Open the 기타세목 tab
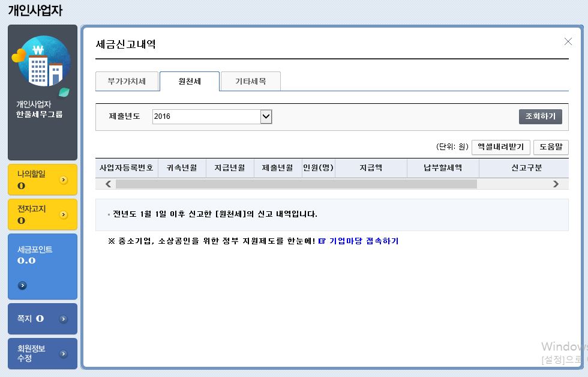588x377 pixels. 250,81
